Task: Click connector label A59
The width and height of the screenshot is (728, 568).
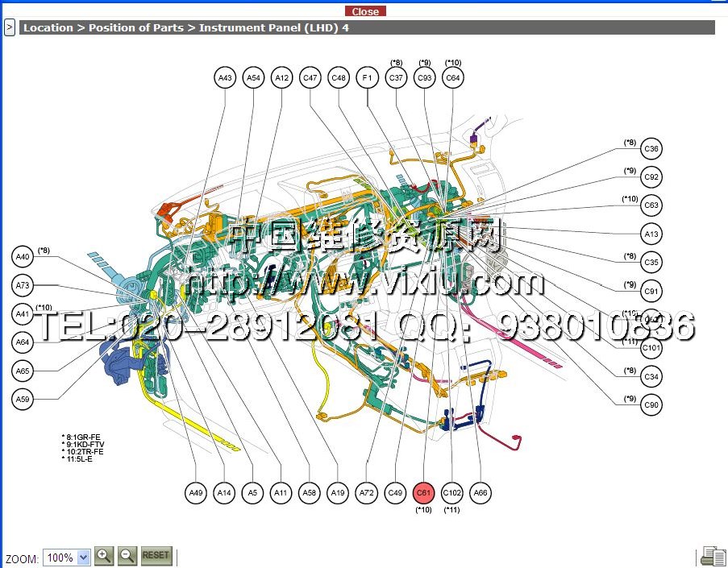Action: (23, 398)
